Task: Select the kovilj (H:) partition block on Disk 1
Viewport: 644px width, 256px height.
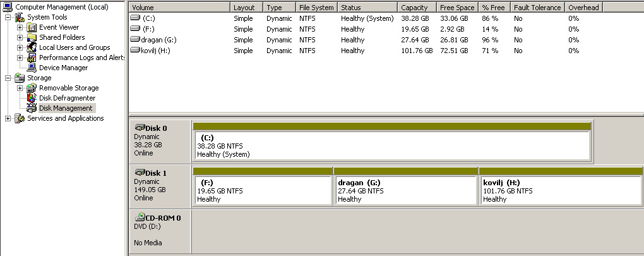Action: pyautogui.click(x=535, y=190)
